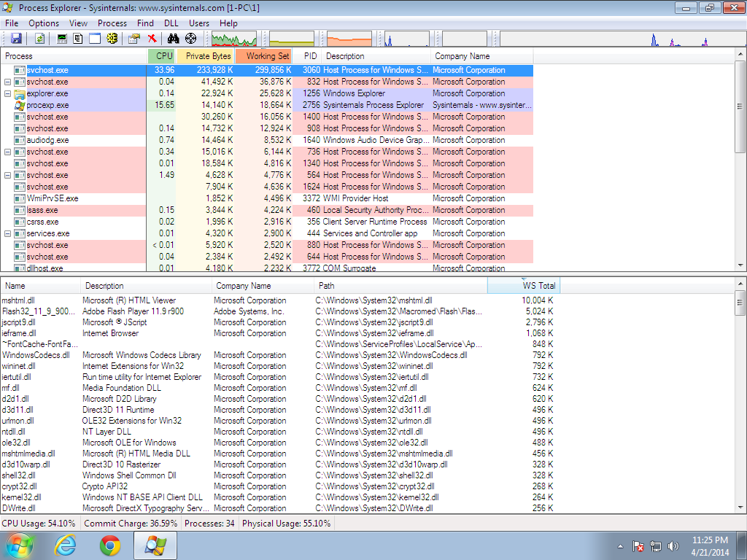Launch Internet Explorer from the taskbar
The image size is (747, 560).
point(65,545)
